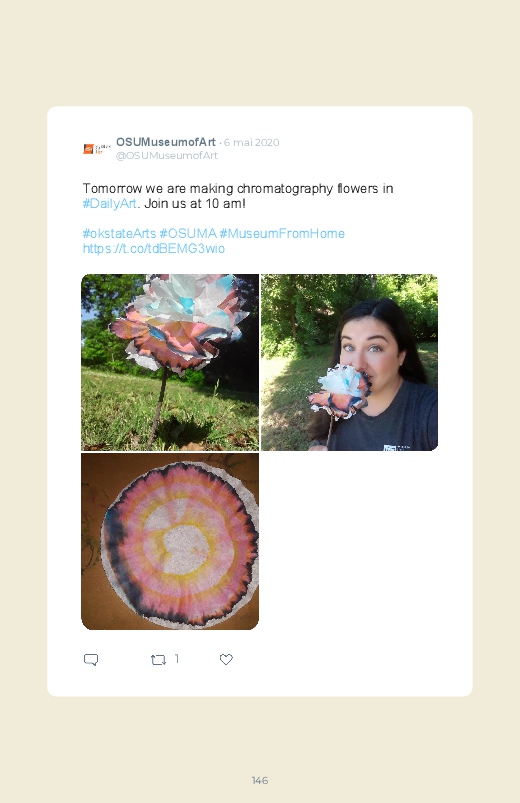The image size is (520, 803).
Task: Like the tweet with the heart icon
Action: click(x=226, y=660)
